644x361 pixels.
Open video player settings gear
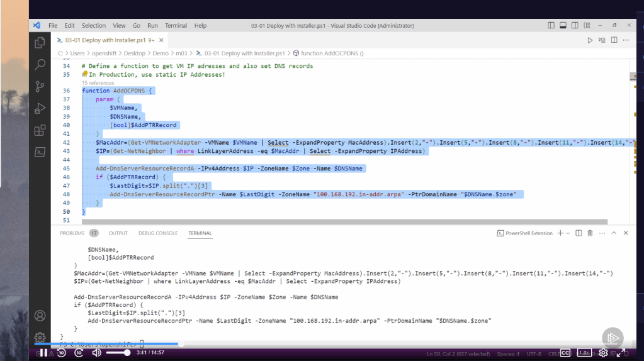tap(603, 353)
